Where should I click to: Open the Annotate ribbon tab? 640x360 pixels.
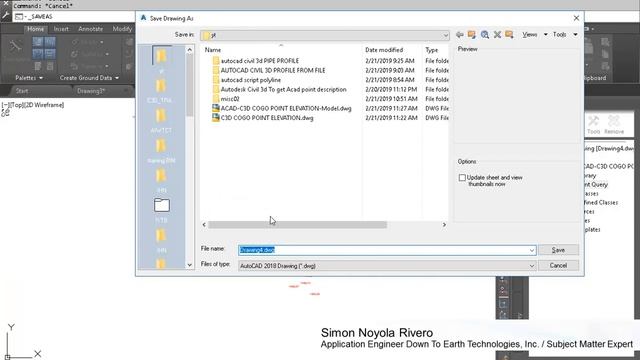click(91, 29)
